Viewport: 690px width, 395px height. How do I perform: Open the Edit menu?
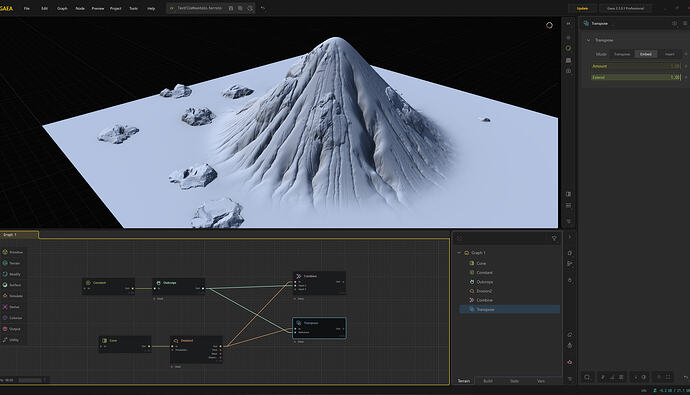(44, 8)
